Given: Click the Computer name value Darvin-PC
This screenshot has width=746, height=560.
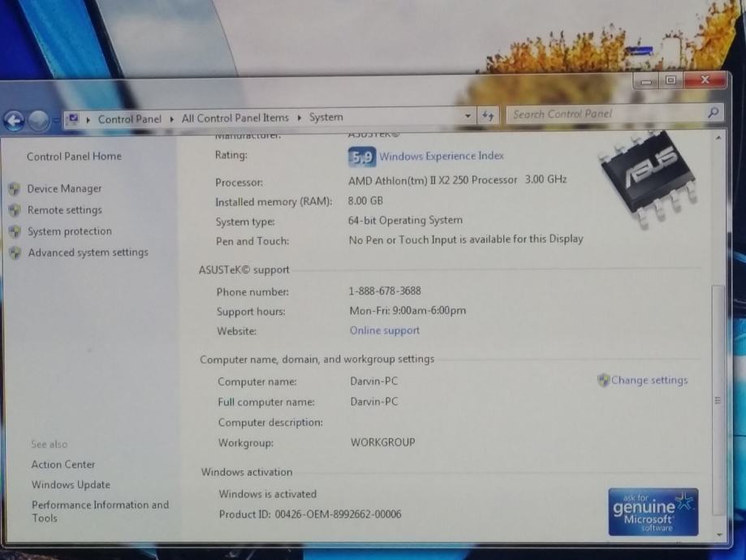Looking at the screenshot, I should point(373,381).
